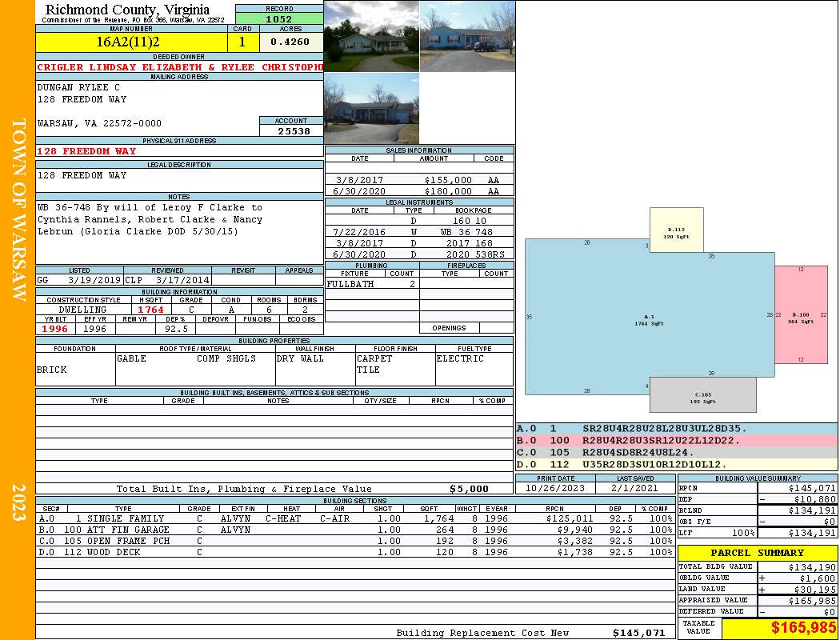Open the third house photo with driveway
The width and height of the screenshot is (840, 640).
pyautogui.click(x=371, y=109)
